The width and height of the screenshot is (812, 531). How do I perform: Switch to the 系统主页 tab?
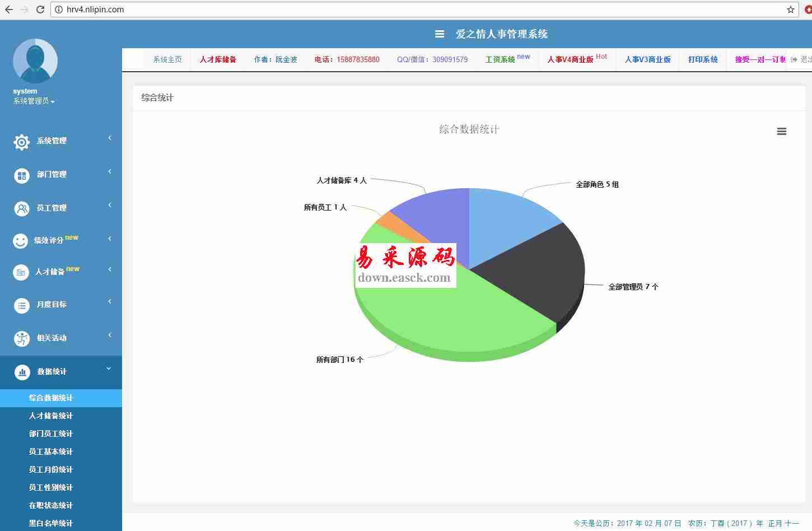pos(167,59)
